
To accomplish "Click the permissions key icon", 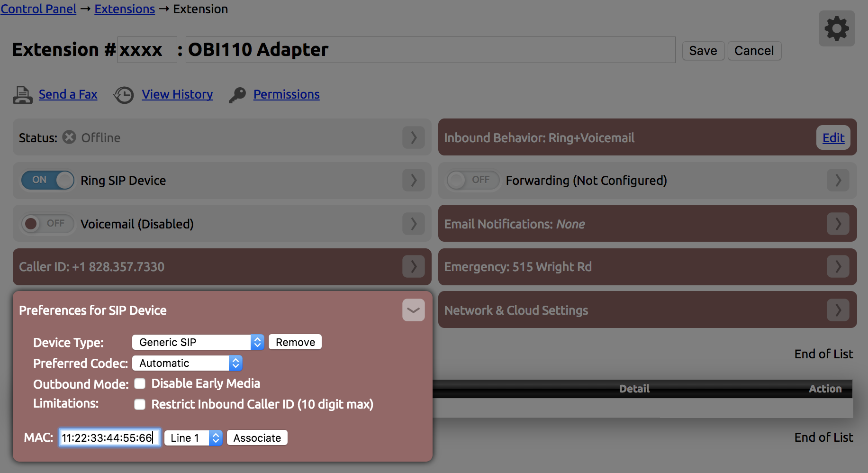I will click(237, 95).
